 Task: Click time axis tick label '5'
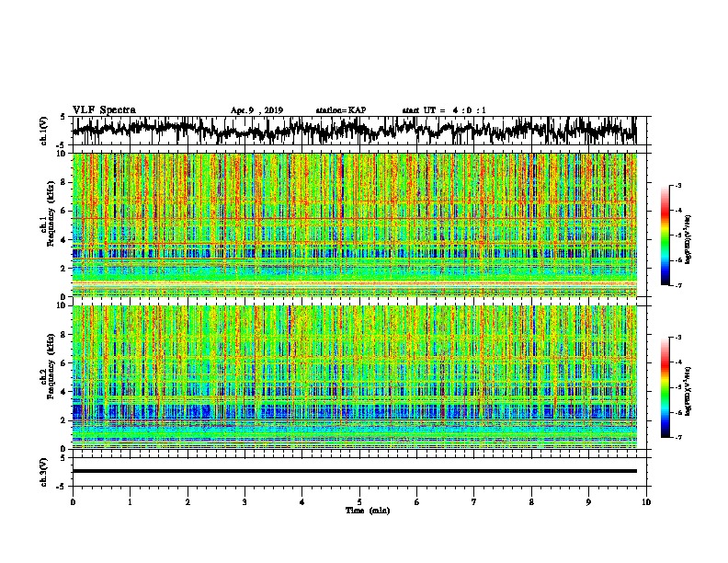(359, 502)
